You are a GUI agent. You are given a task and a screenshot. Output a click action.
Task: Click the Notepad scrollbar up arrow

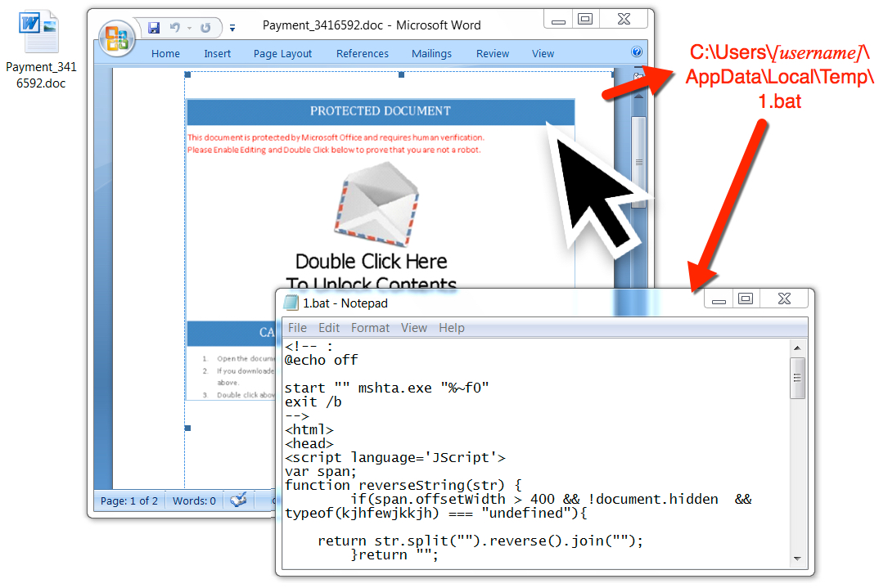tap(797, 348)
